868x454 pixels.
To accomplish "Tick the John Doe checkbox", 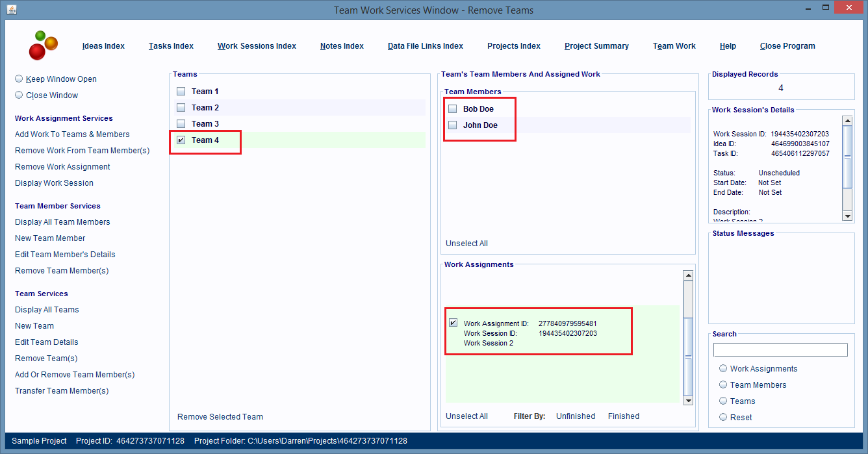I will (453, 125).
